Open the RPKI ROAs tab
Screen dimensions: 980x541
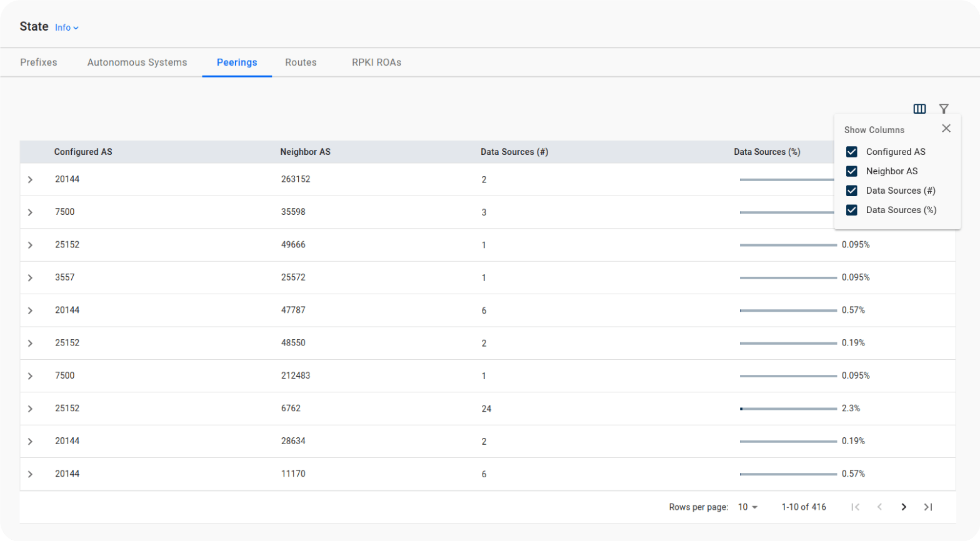tap(376, 62)
